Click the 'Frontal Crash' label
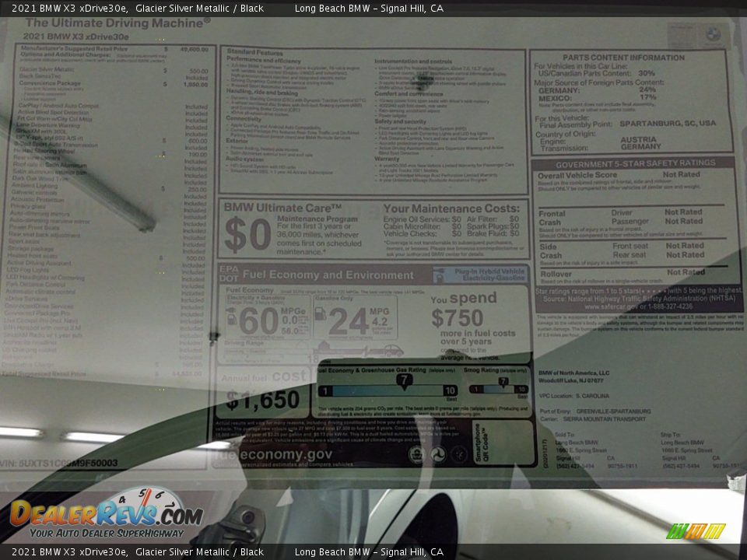This screenshot has height=560, width=747. (552, 218)
